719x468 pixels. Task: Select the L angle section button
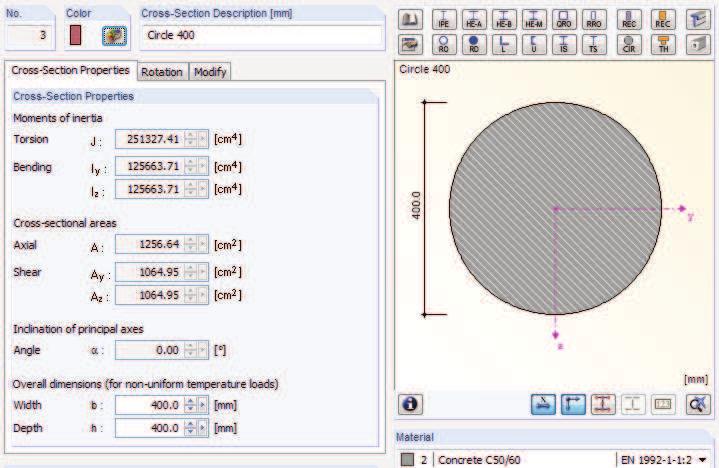coord(504,44)
